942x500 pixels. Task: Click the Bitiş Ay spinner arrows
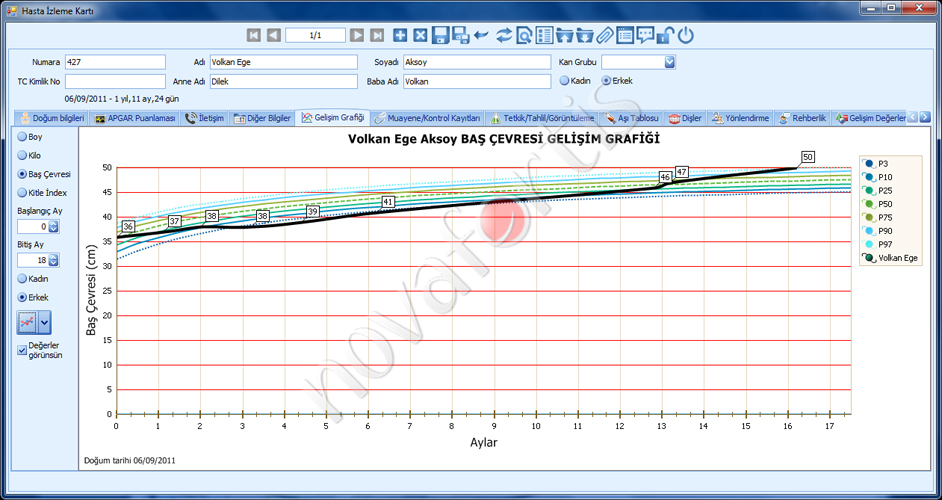point(53,260)
